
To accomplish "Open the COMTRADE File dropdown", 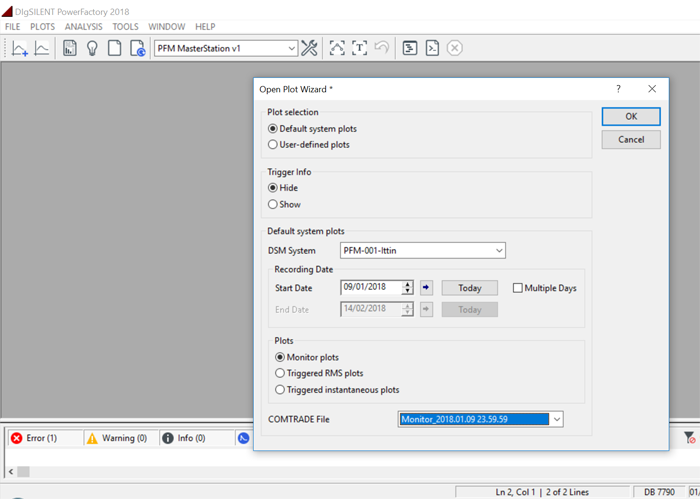I will pyautogui.click(x=557, y=419).
